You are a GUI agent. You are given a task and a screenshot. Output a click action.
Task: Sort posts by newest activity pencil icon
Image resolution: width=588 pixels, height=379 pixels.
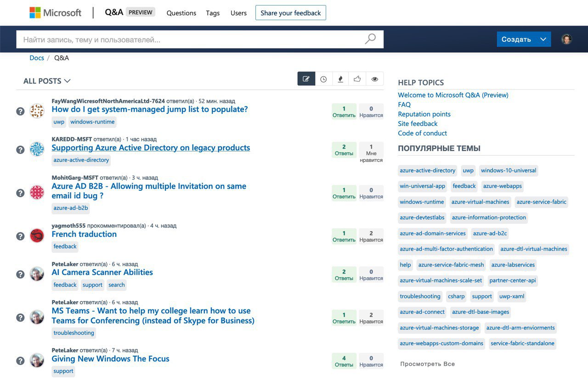tap(306, 79)
